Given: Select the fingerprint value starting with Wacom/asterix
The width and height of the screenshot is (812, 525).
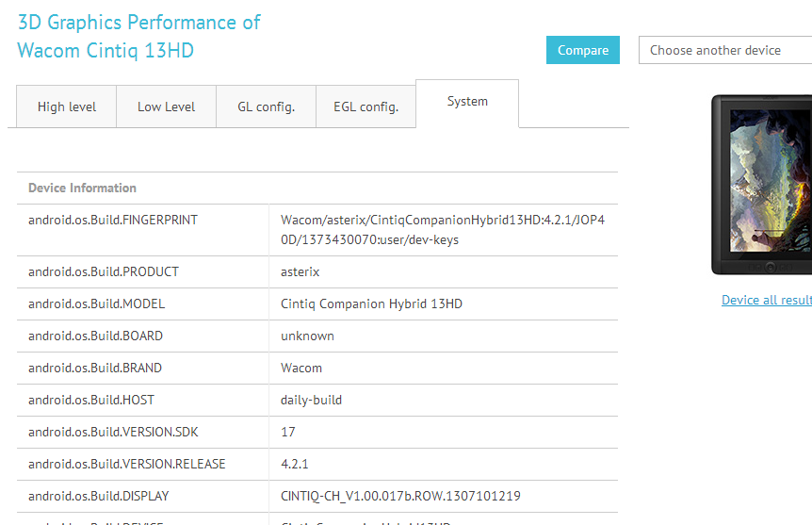Looking at the screenshot, I should pyautogui.click(x=443, y=230).
